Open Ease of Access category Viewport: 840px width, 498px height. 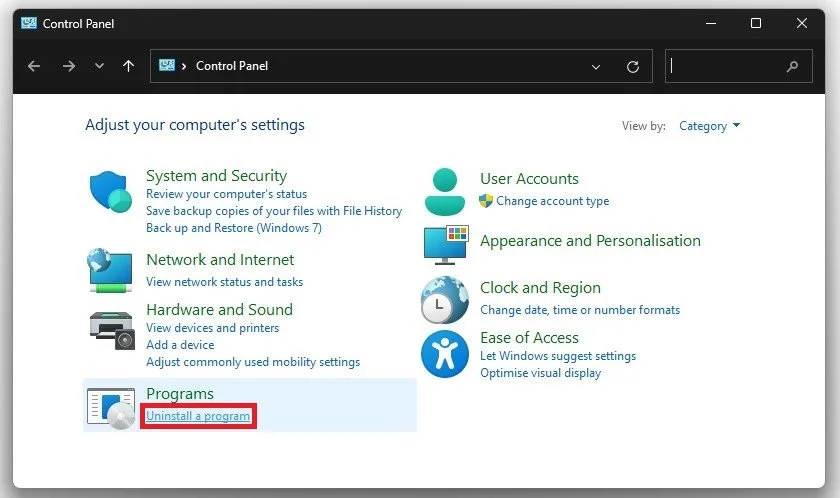(x=529, y=338)
